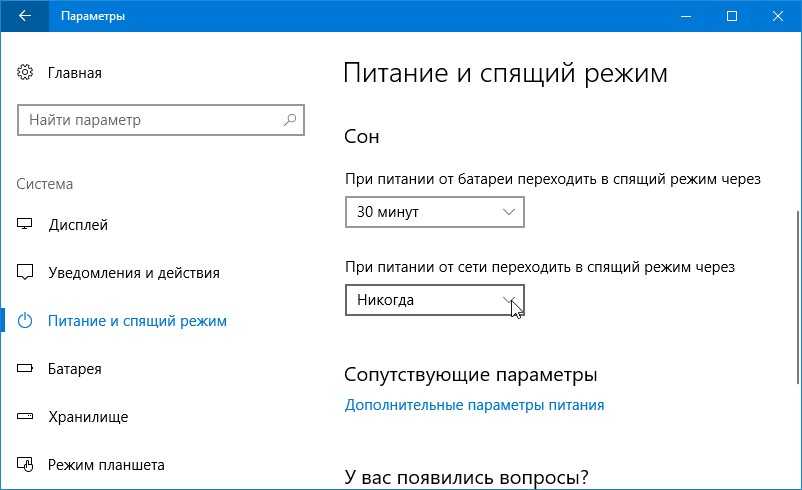The image size is (802, 490).
Task: Click the Сопутствующие параметры heading
Action: coord(471,375)
